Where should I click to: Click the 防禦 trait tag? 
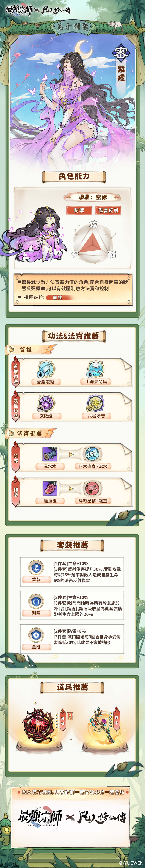click(79, 210)
